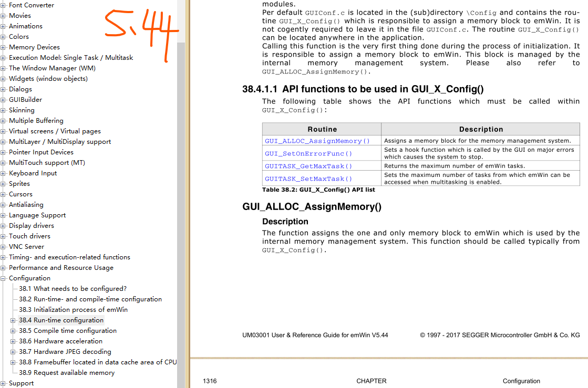
Task: Click the UM03001 User & Reference Guide footer
Action: point(315,335)
